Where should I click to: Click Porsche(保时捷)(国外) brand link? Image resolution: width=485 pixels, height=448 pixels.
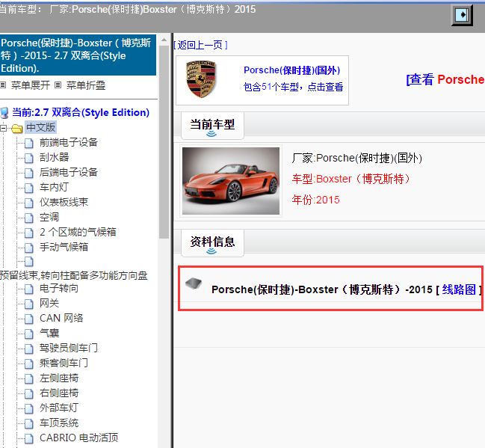tap(292, 70)
